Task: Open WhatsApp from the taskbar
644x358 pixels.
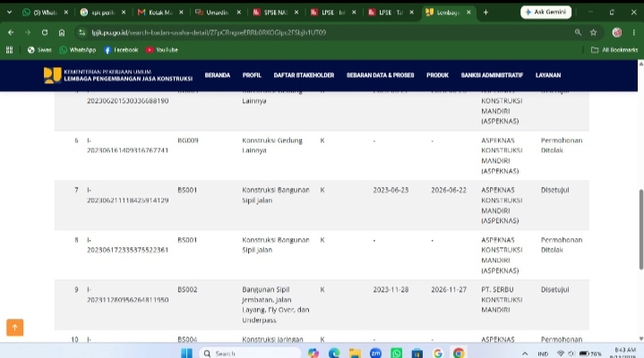Action: [x=396, y=353]
